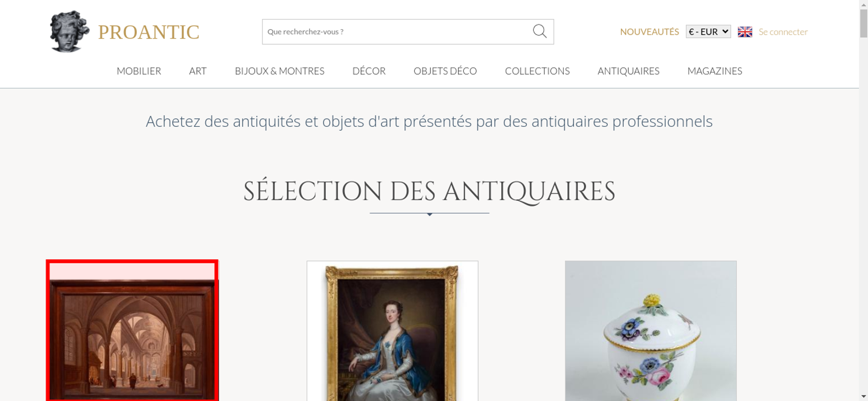Open the DÉCOR menu
The height and width of the screenshot is (401, 868).
(369, 71)
